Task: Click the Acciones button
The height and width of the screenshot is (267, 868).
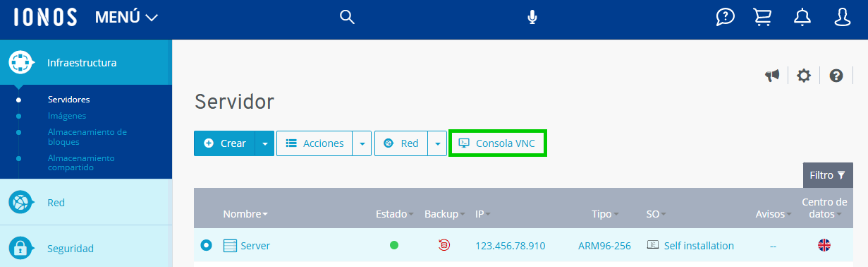Action: [314, 143]
